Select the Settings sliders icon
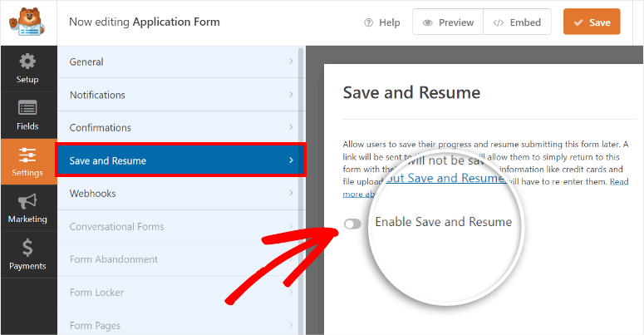This screenshot has width=644, height=335. tap(27, 155)
